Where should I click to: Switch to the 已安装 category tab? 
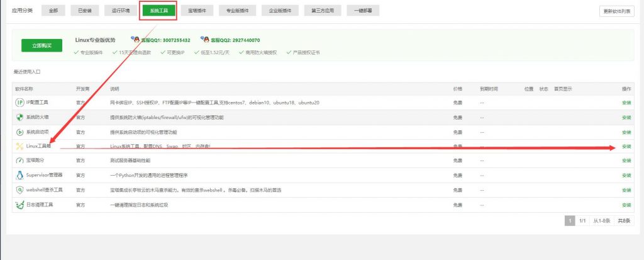point(85,11)
